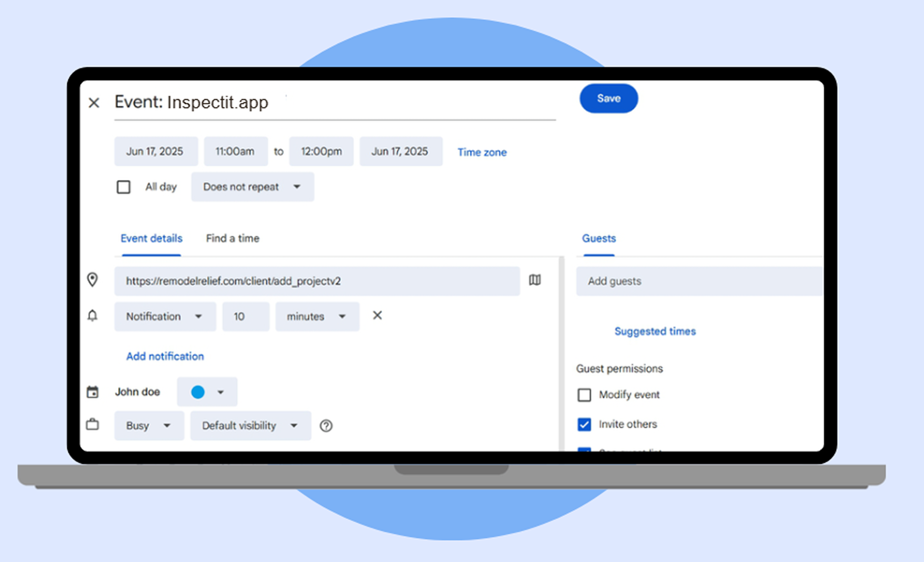Click the briefcase availability icon
Image resolution: width=924 pixels, height=562 pixels.
click(x=92, y=425)
